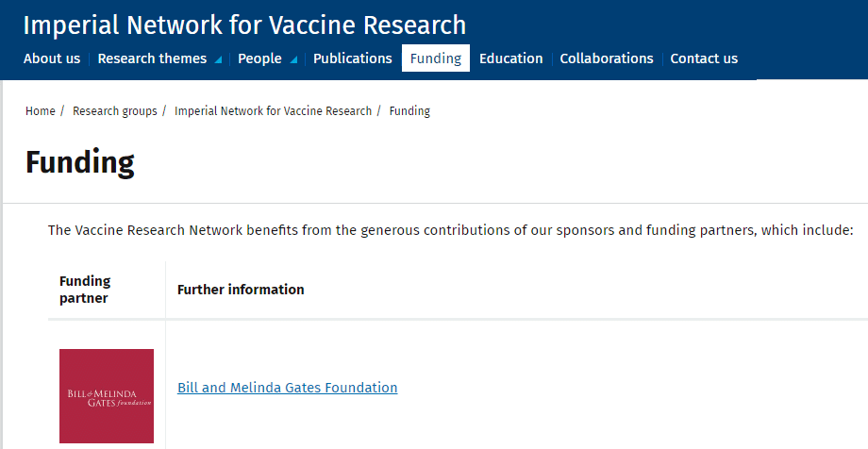Open the About us menu item
Image resolution: width=868 pixels, height=449 pixels.
coord(52,58)
